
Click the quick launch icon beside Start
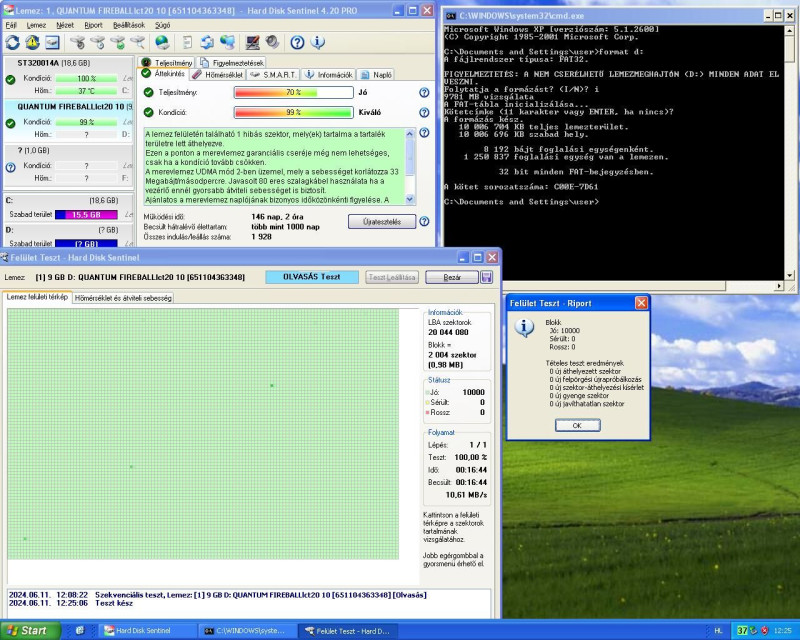(80, 630)
